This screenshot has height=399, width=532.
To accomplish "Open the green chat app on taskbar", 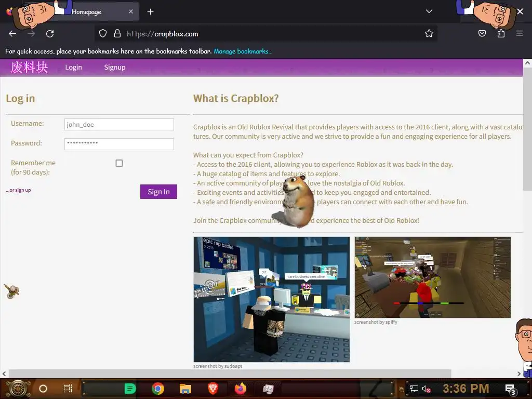I will (x=130, y=389).
